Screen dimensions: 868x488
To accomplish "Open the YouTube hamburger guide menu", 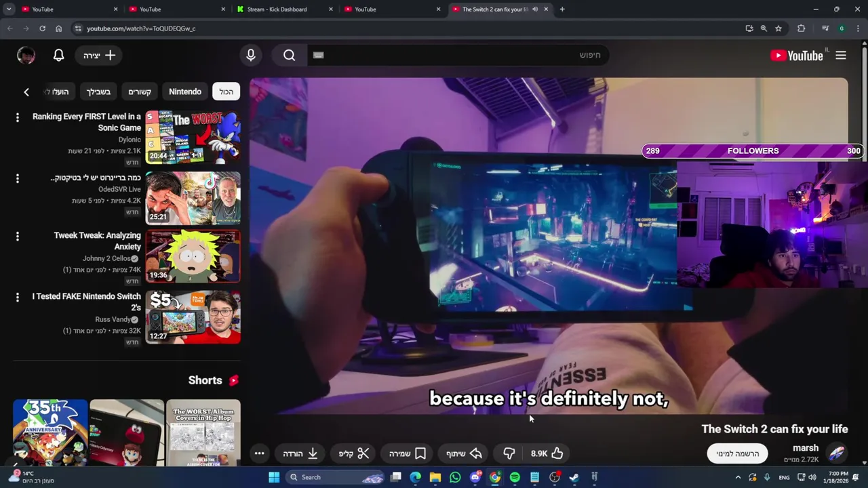I will (x=841, y=56).
